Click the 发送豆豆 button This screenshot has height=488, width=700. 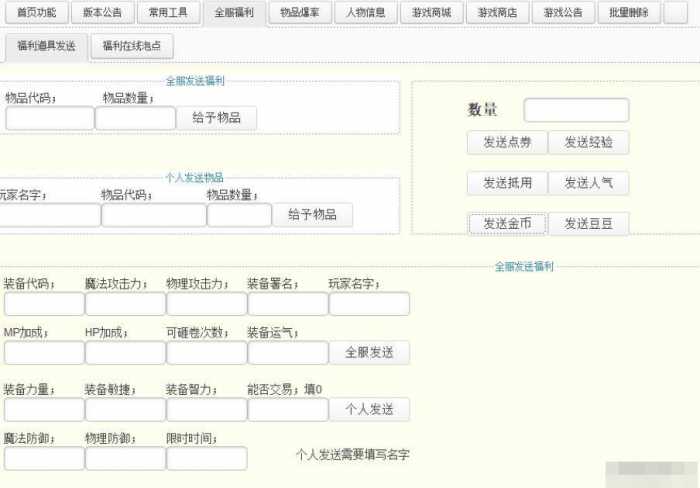point(588,224)
